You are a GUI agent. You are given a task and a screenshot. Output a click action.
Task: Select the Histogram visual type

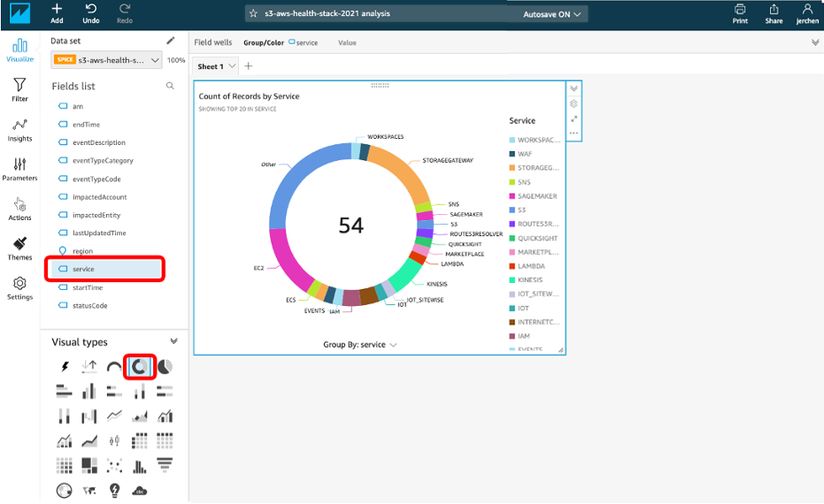pyautogui.click(x=139, y=466)
